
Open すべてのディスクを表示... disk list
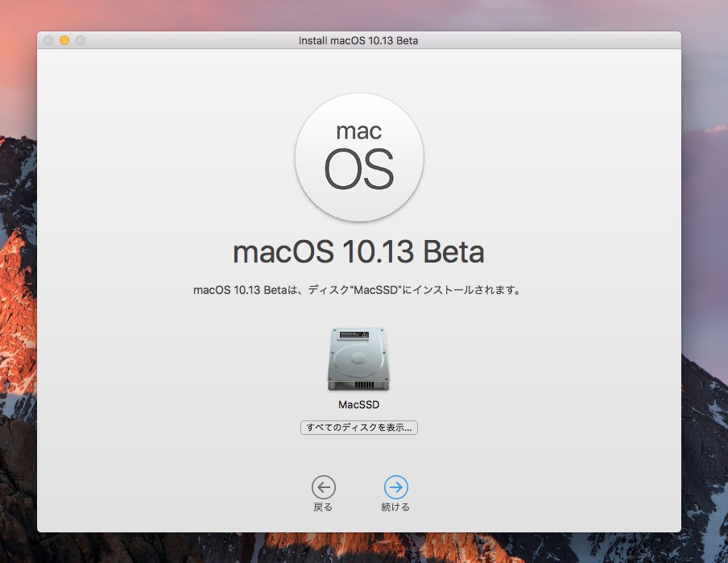(x=359, y=428)
